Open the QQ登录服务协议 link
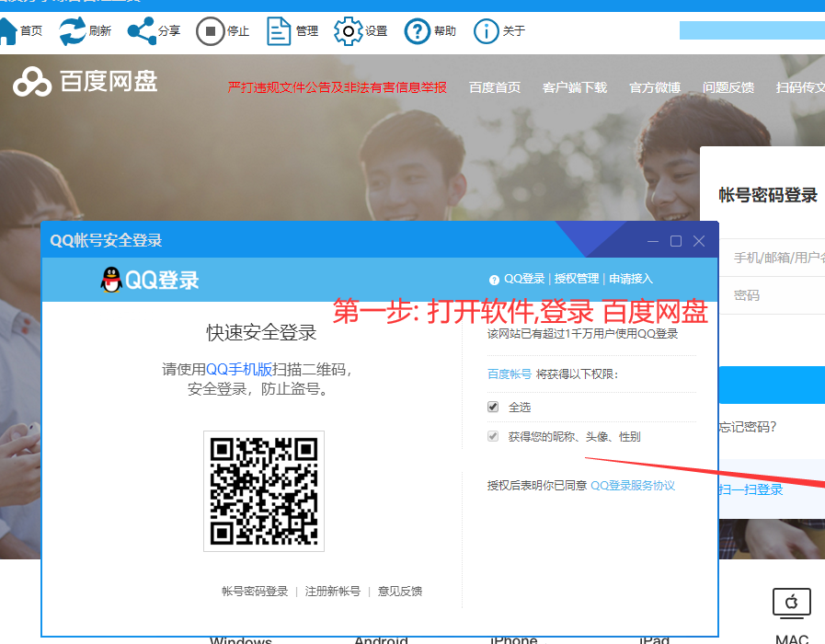The width and height of the screenshot is (825, 644). point(633,485)
